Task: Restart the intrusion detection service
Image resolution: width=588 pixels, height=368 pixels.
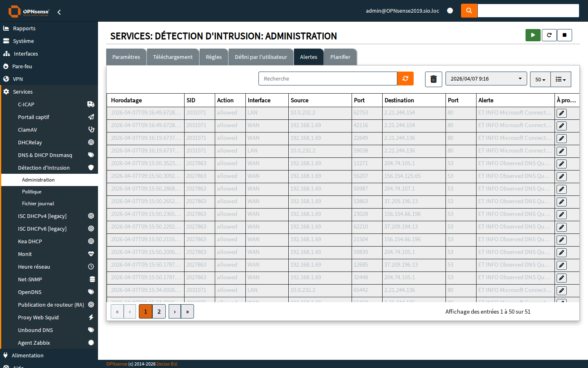Action: [549, 35]
